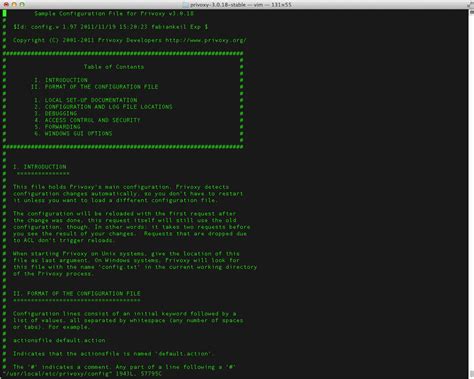Click 'The configuration will be reloaded' line
Image resolution: width=474 pixels, height=379 pixels.
(124, 214)
